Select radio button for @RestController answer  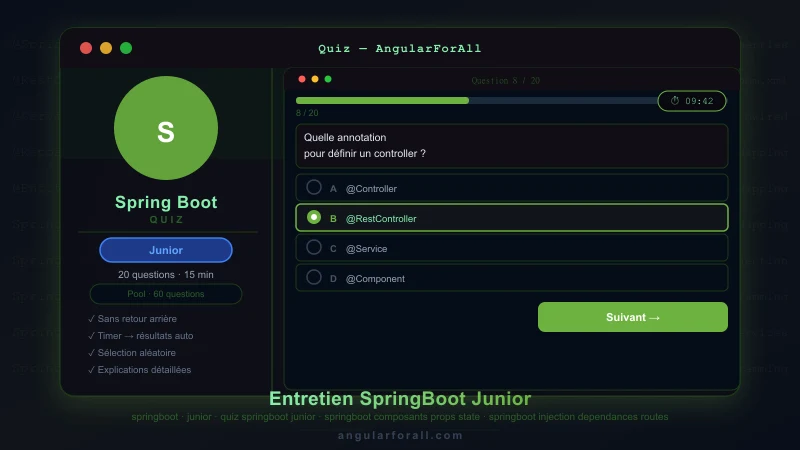tap(314, 217)
